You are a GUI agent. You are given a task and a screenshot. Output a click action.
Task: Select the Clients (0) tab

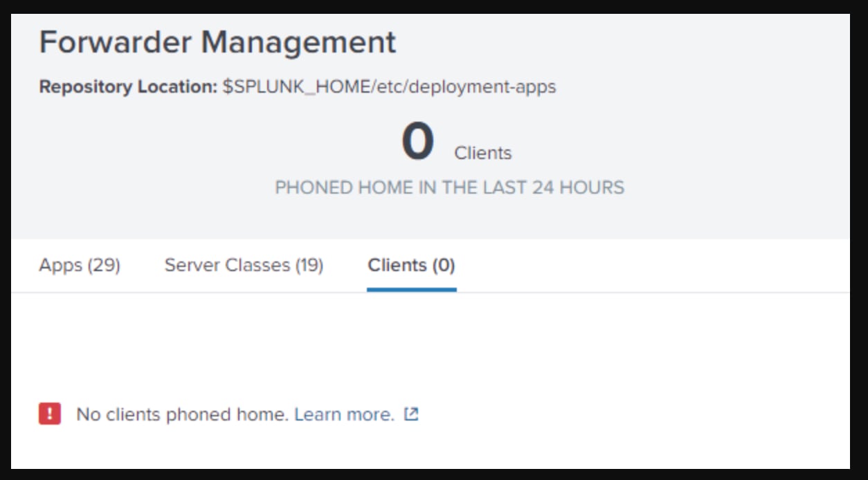click(411, 265)
